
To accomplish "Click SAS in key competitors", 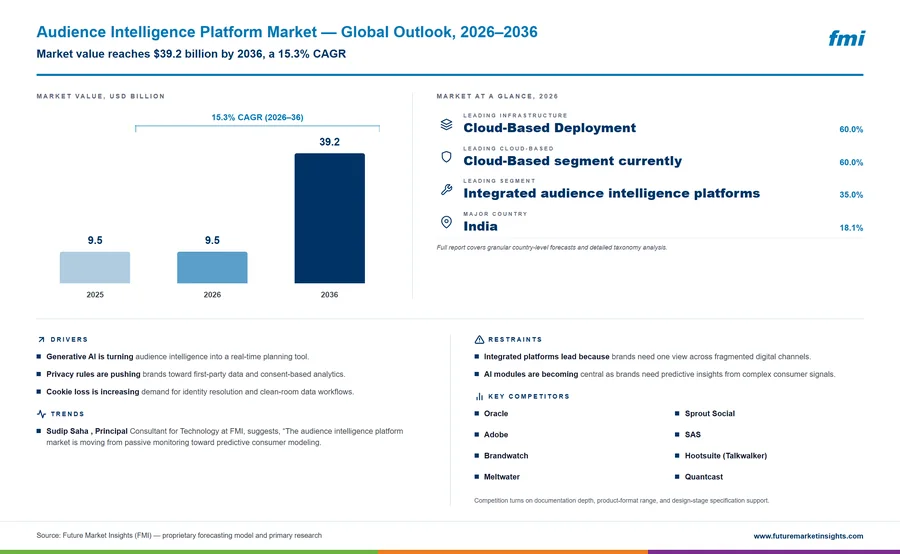I will click(x=692, y=435).
